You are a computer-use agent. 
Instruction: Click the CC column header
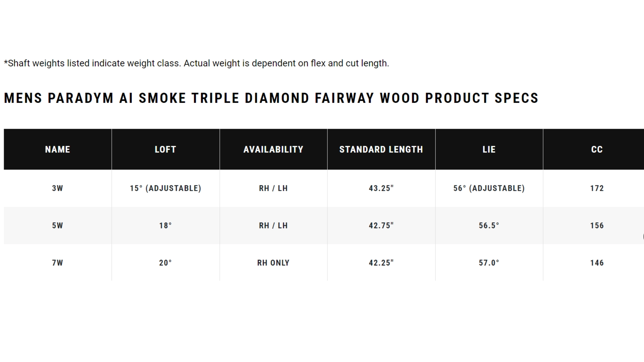(x=597, y=149)
